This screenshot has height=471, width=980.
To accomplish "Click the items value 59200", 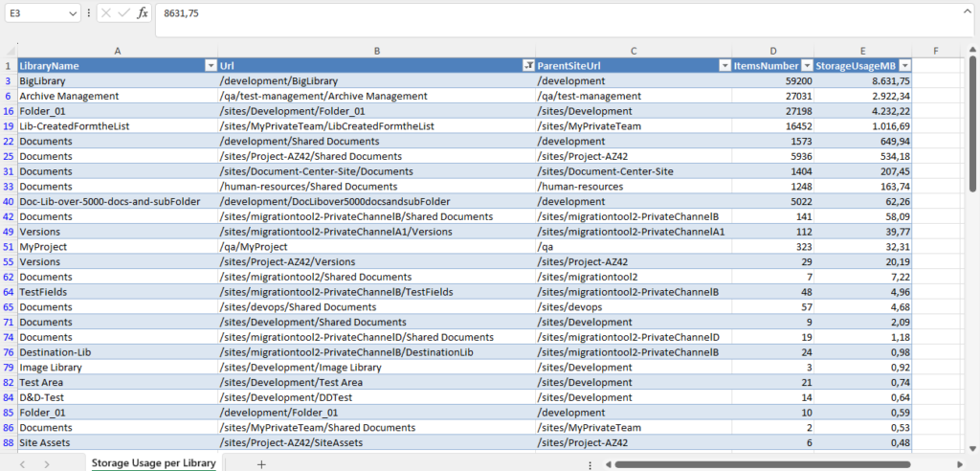I will 773,80.
